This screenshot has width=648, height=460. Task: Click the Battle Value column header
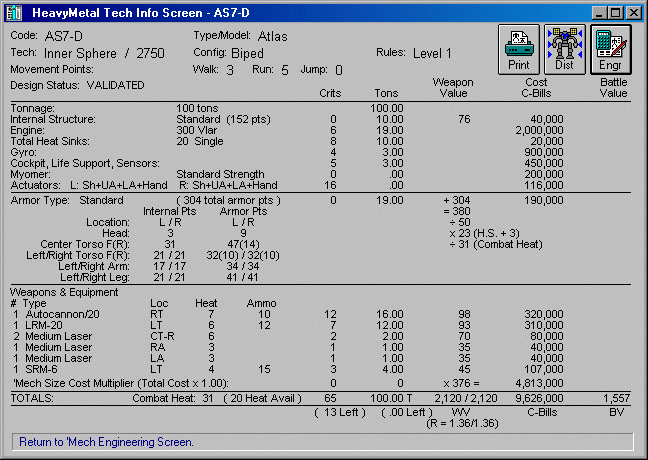tap(614, 88)
